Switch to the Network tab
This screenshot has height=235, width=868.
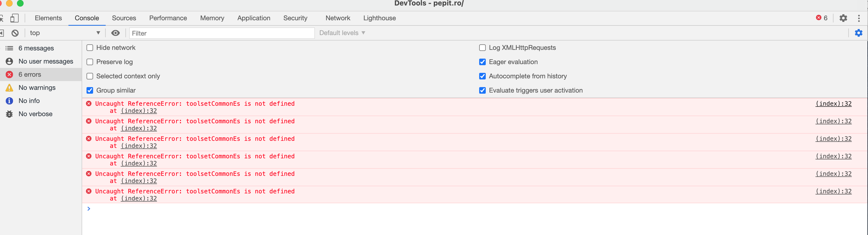(338, 18)
